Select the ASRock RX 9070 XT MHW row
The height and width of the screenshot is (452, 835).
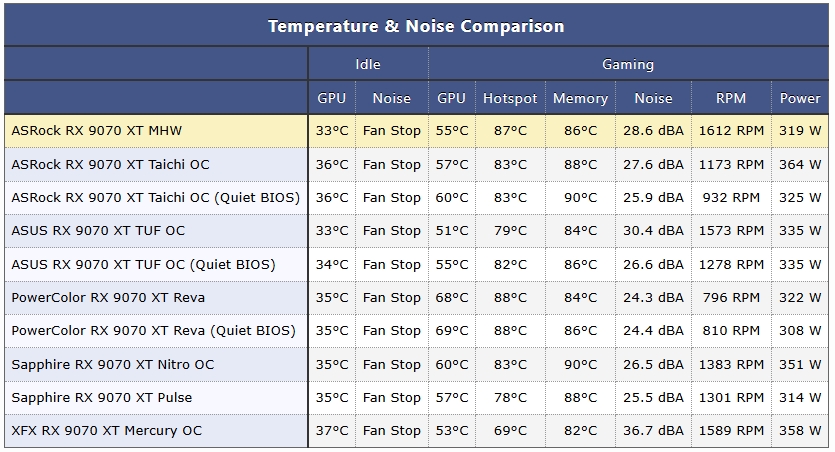416,131
